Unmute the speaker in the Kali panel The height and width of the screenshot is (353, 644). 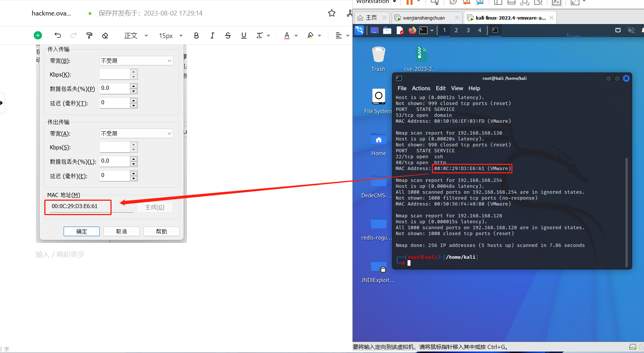tap(631, 30)
